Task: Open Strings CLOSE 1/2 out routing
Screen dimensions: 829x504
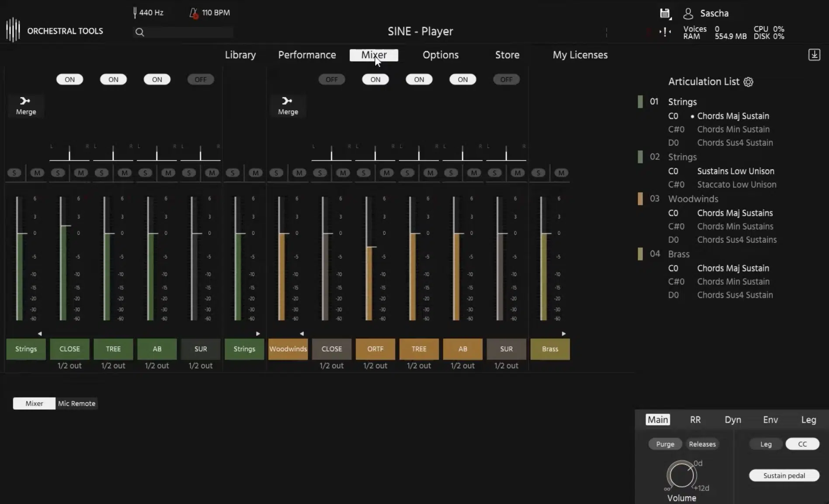Action: 69,366
